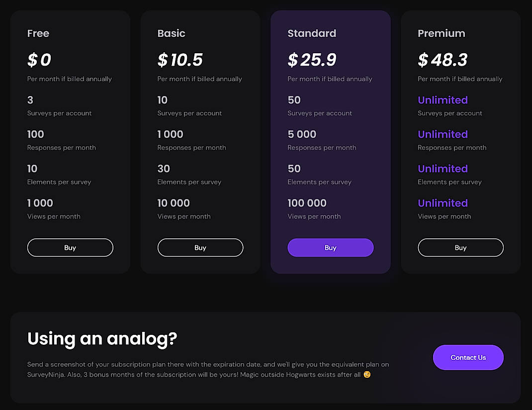Click the $48.3 Premium price
Screen dimensions: 532x410
(x=443, y=60)
